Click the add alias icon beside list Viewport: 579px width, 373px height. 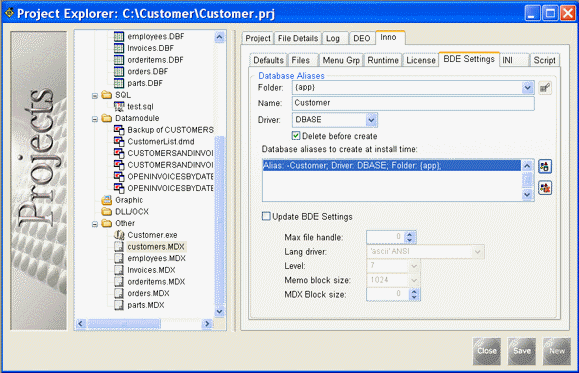click(x=545, y=166)
